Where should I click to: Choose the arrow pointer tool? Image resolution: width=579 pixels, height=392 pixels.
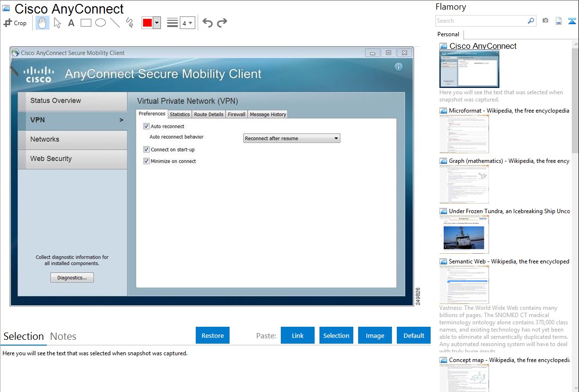tap(57, 23)
